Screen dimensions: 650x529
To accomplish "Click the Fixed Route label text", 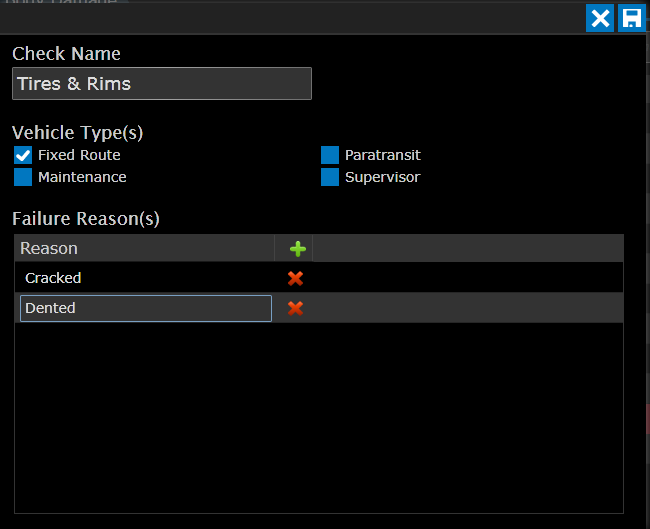I will click(x=79, y=155).
